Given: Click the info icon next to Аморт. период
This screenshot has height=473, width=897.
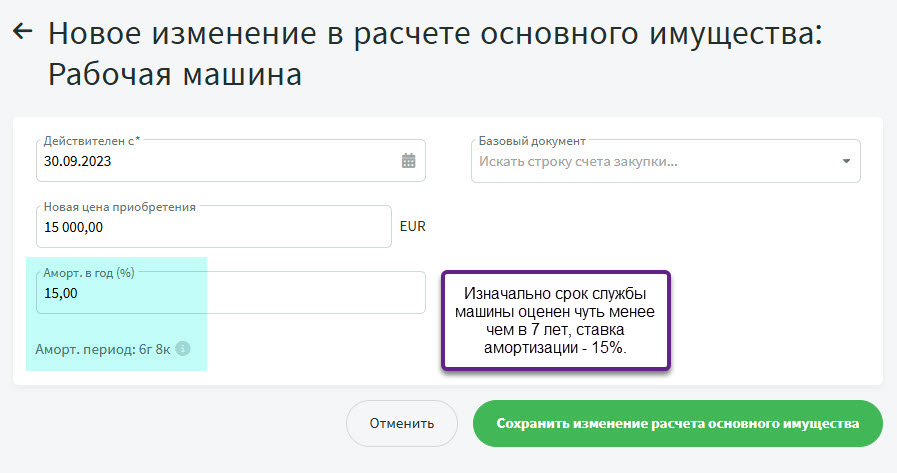Looking at the screenshot, I should click(x=182, y=349).
